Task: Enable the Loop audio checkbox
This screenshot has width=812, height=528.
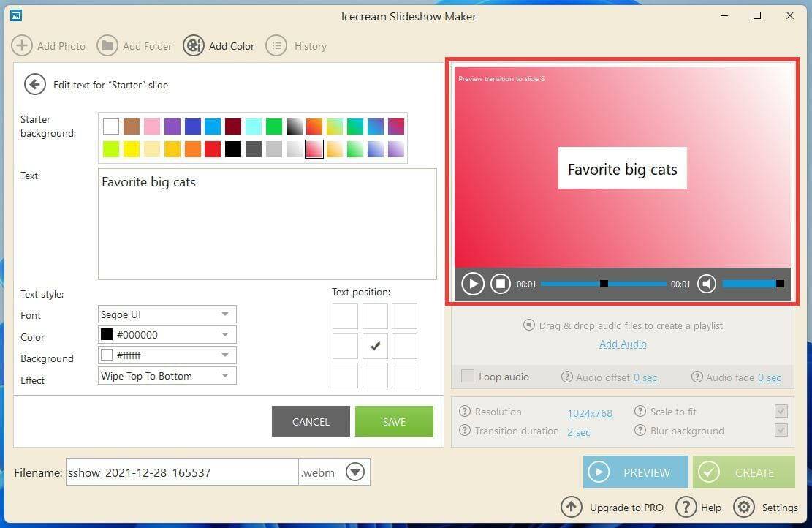Action: (x=468, y=377)
